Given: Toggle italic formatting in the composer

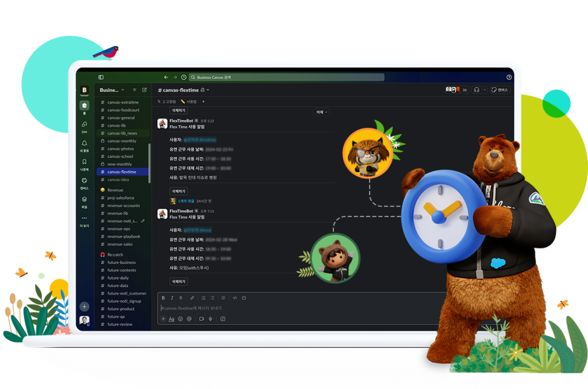Looking at the screenshot, I should tap(172, 298).
